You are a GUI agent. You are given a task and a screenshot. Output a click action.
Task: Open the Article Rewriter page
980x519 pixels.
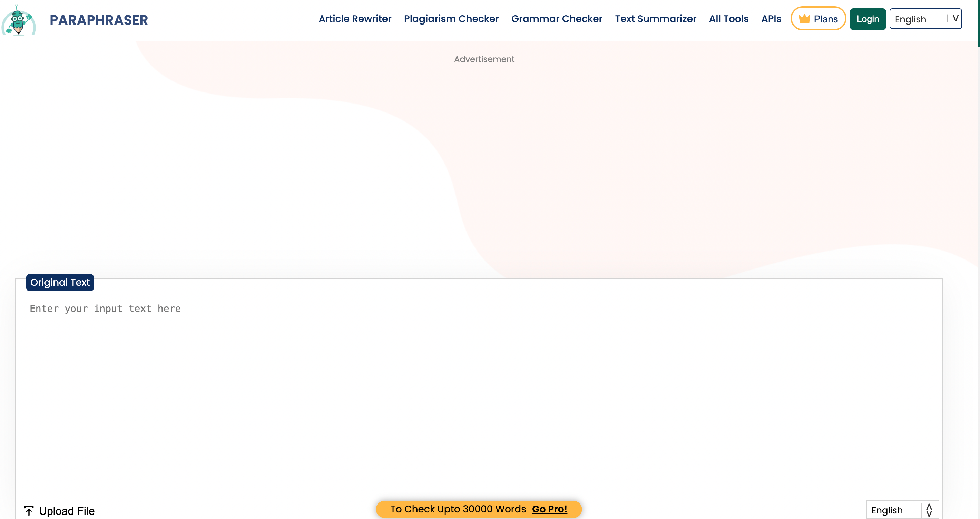[x=355, y=18]
